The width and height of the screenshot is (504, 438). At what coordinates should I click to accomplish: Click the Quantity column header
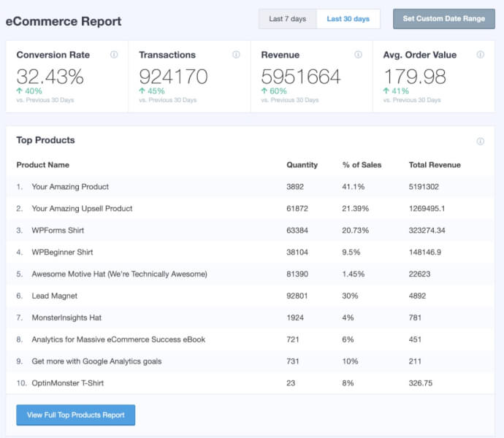tap(302, 165)
